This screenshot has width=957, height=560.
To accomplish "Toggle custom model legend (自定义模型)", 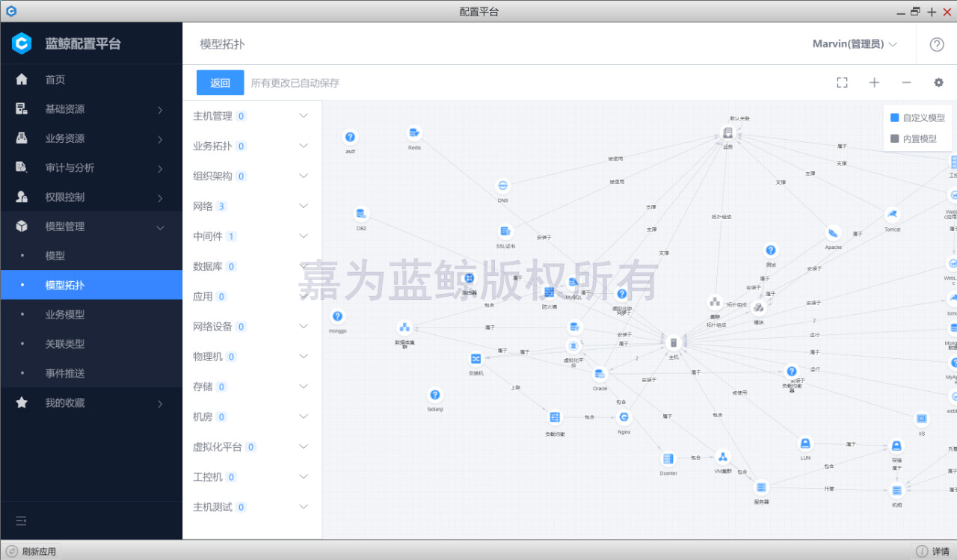I will pos(917,117).
